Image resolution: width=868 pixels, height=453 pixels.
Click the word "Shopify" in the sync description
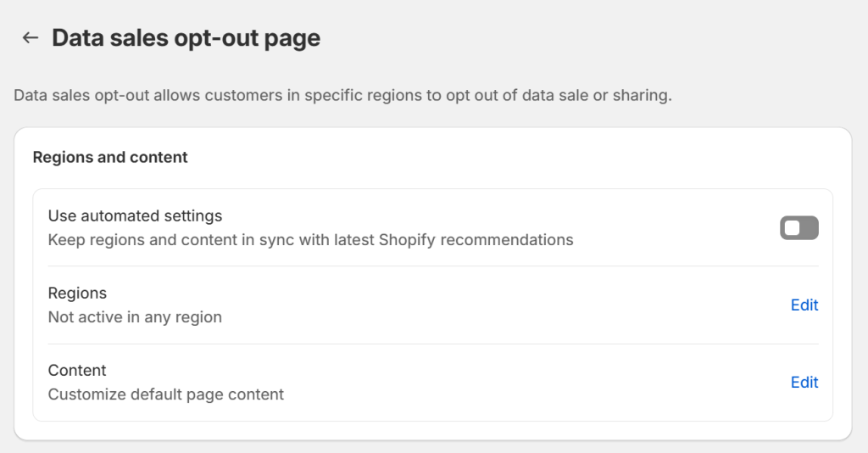[420, 240]
